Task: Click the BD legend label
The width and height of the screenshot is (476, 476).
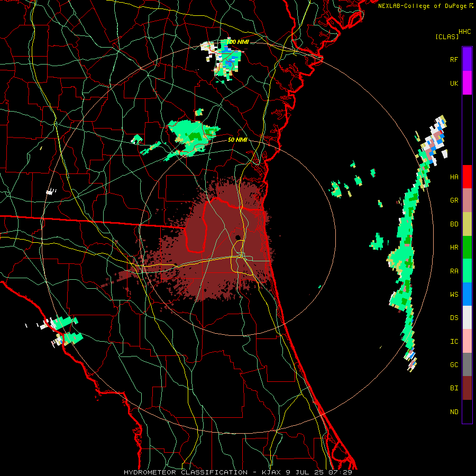Action: tap(454, 224)
